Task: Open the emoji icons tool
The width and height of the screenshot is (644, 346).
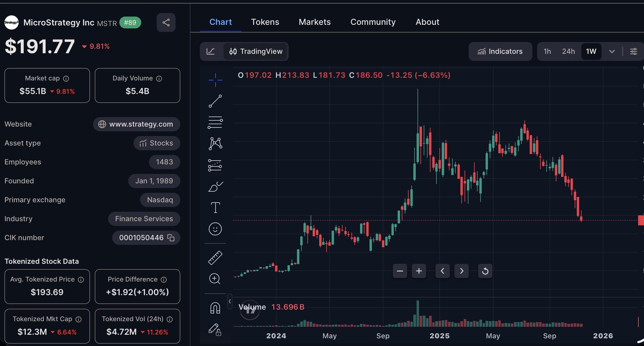Action: [215, 229]
